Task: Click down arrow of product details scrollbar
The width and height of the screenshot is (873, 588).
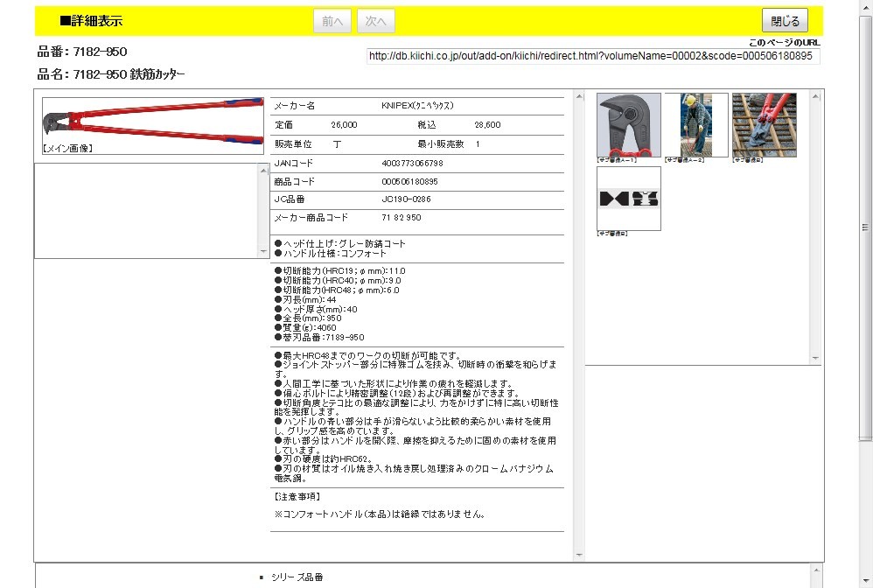Action: coord(579,555)
